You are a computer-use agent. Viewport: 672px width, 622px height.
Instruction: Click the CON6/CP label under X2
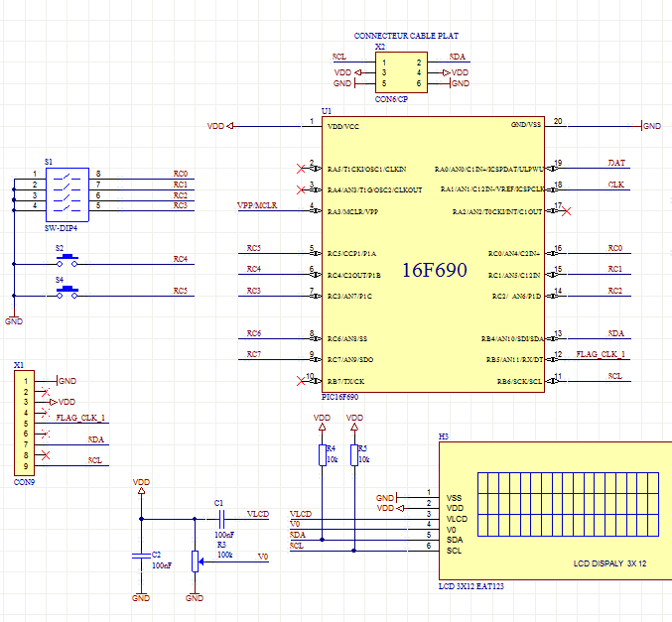tap(391, 99)
